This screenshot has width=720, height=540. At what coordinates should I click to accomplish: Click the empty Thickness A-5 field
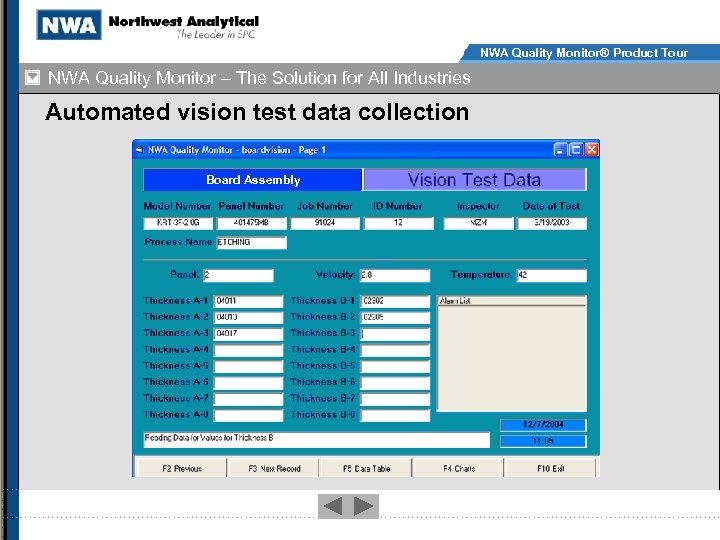(248, 366)
